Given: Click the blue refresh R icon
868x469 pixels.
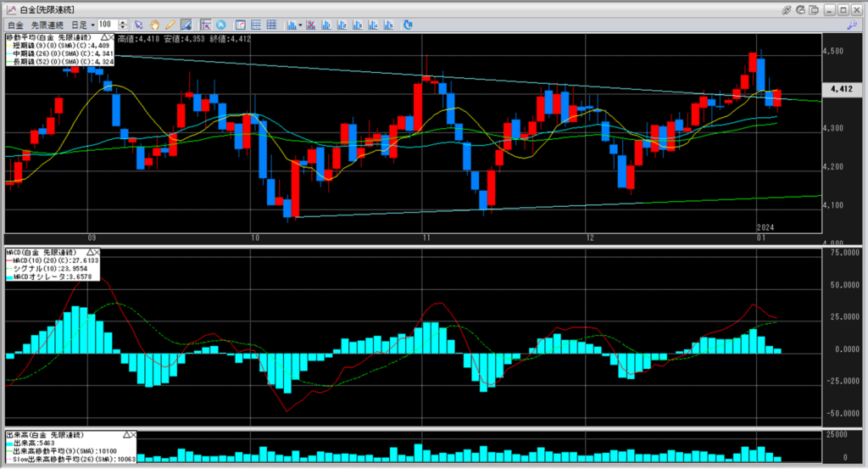Looking at the screenshot, I should pyautogui.click(x=408, y=25).
